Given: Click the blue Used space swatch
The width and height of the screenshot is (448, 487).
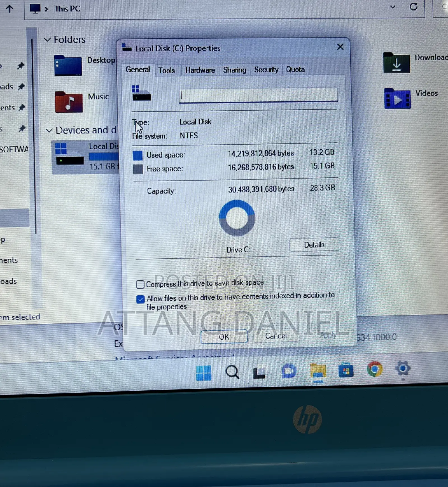Looking at the screenshot, I should pyautogui.click(x=137, y=155).
